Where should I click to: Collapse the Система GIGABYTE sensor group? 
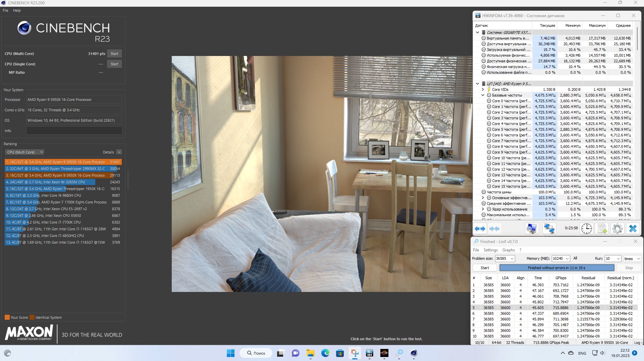pos(478,33)
